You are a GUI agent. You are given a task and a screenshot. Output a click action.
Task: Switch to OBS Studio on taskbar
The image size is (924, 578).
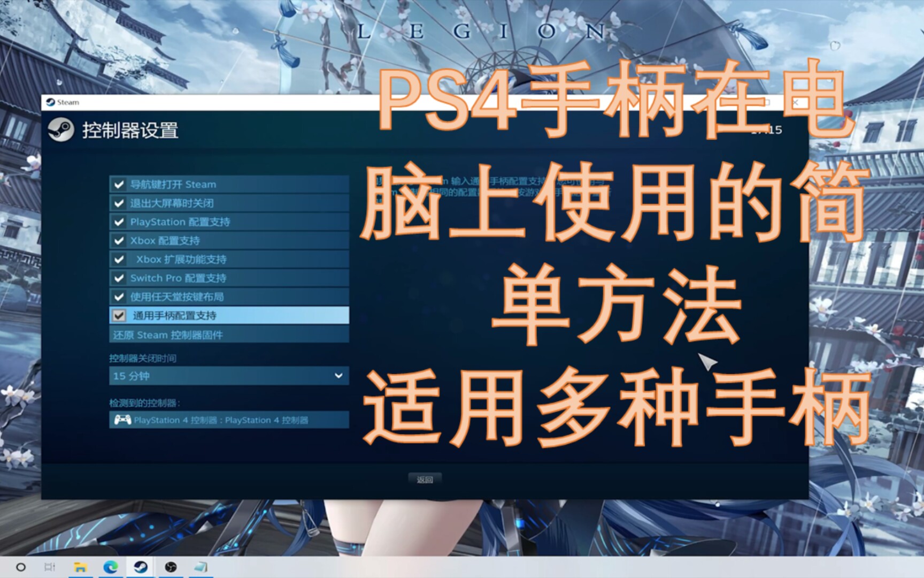[x=171, y=567]
